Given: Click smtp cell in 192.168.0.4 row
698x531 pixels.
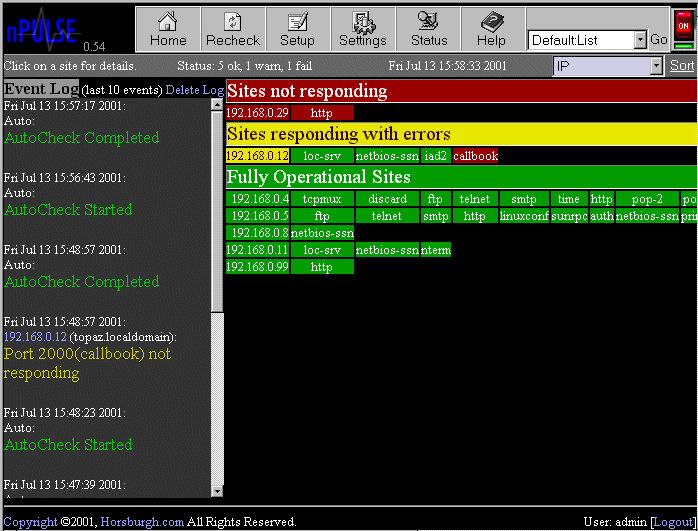Looking at the screenshot, I should pos(524,199).
